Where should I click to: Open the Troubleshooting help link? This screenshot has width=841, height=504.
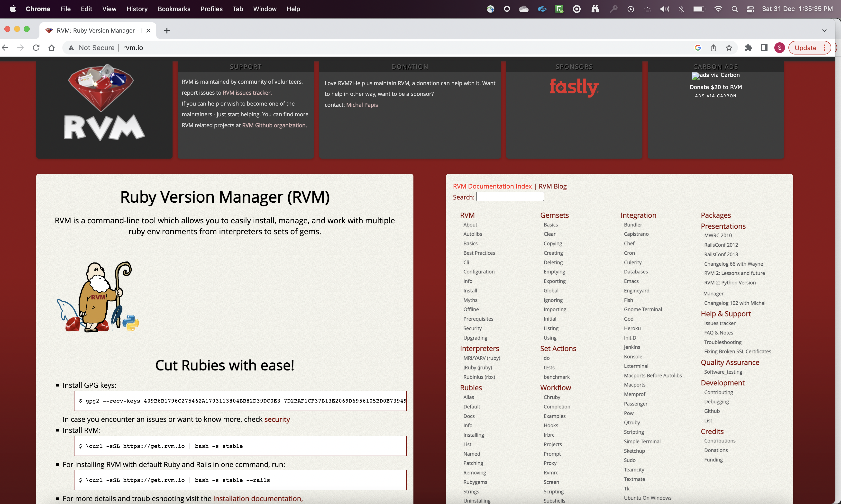[722, 342]
